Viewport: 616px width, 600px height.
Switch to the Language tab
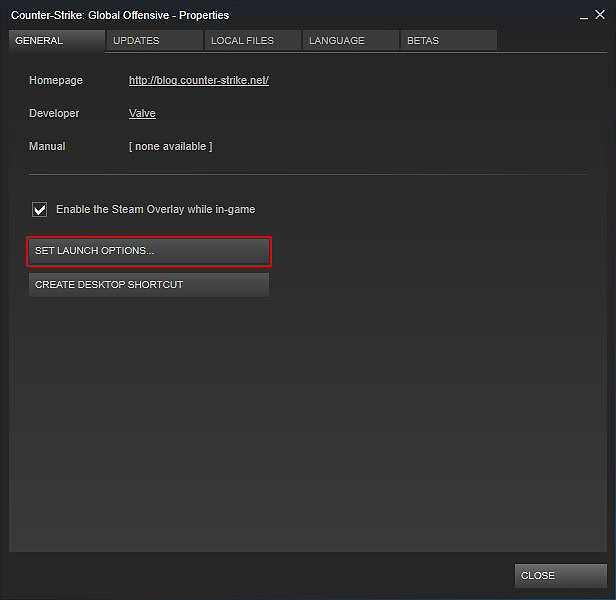pos(351,40)
